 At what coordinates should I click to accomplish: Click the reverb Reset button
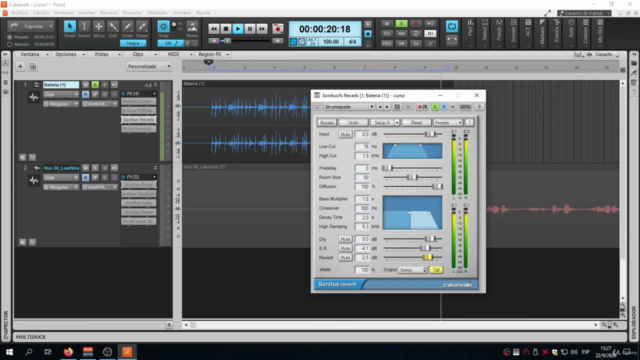(416, 122)
